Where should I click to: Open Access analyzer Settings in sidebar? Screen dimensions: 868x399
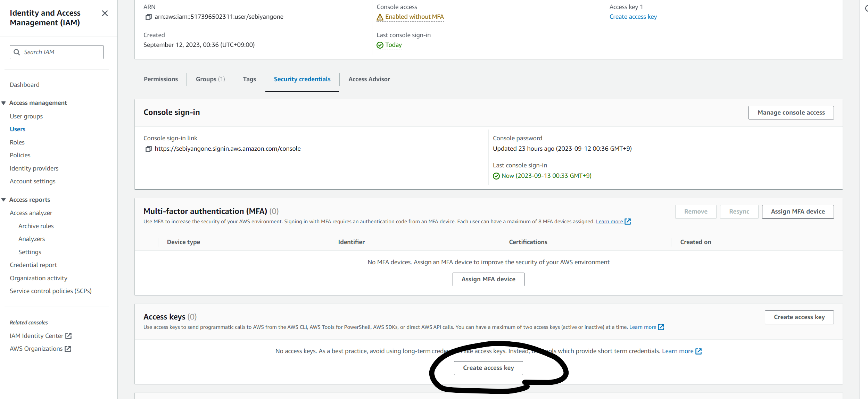(30, 252)
